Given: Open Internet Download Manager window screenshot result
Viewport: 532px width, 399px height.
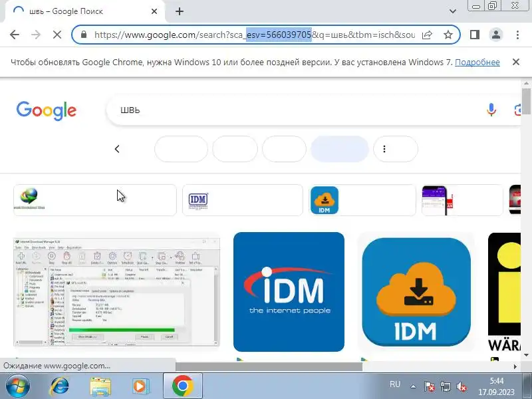Looking at the screenshot, I should coord(117,292).
